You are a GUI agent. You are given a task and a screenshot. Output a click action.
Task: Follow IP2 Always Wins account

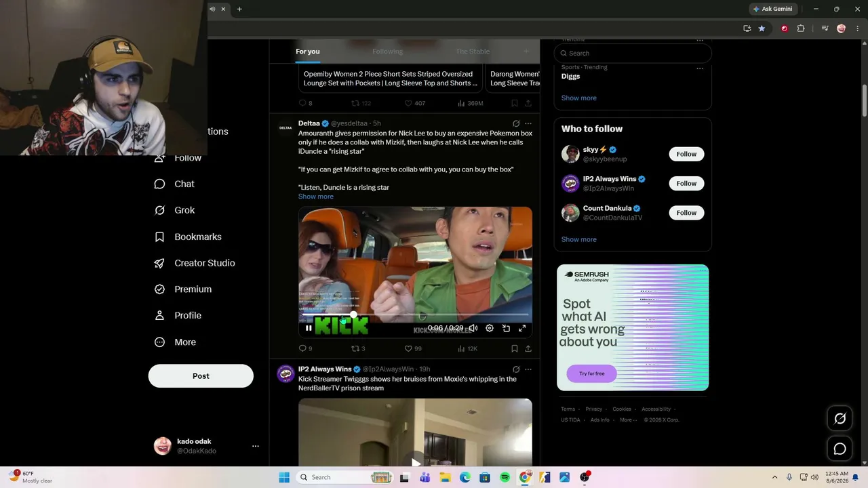click(686, 184)
